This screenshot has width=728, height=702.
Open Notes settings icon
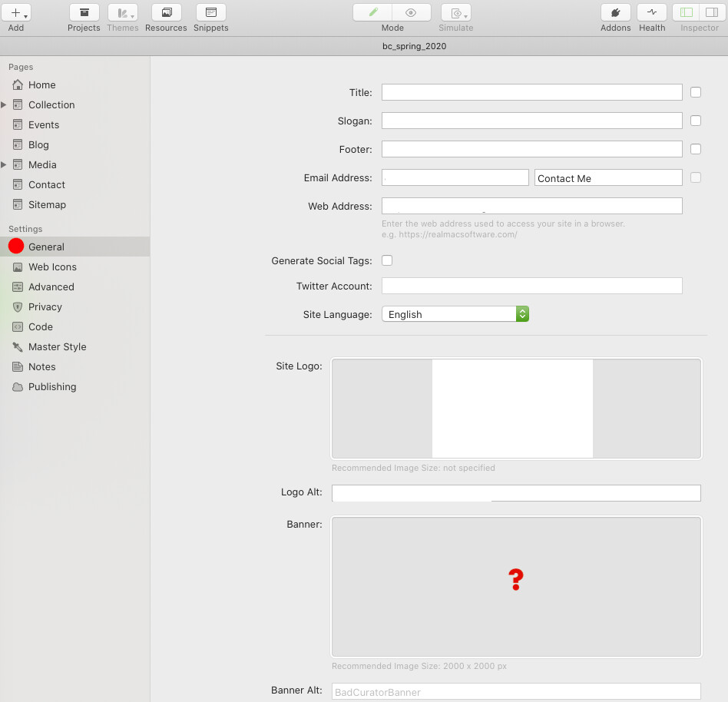(18, 367)
